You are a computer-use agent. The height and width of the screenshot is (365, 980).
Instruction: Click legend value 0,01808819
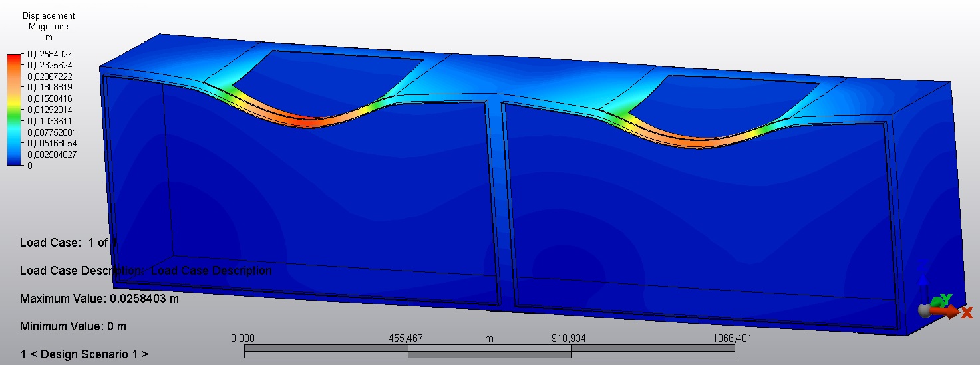(51, 87)
